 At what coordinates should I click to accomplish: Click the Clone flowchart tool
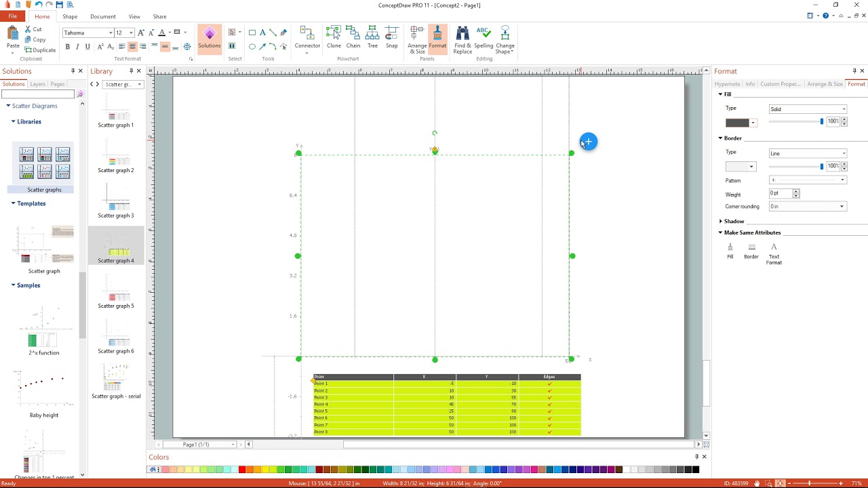(x=334, y=37)
